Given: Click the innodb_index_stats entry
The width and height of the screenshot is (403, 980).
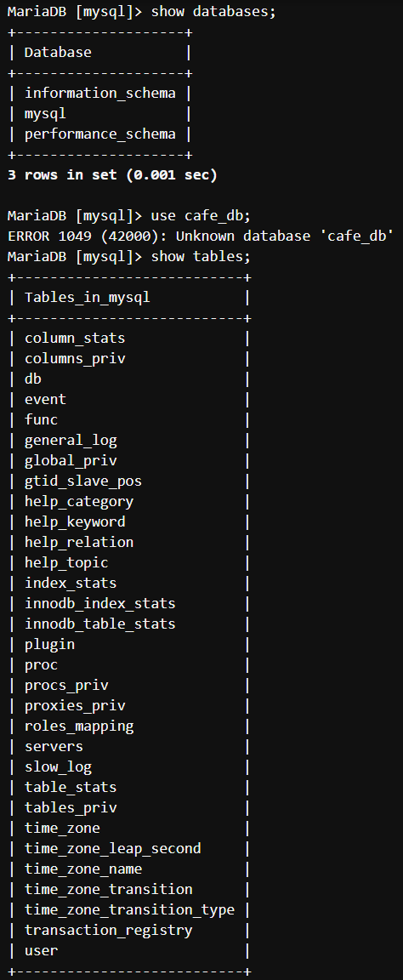Looking at the screenshot, I should [100, 604].
